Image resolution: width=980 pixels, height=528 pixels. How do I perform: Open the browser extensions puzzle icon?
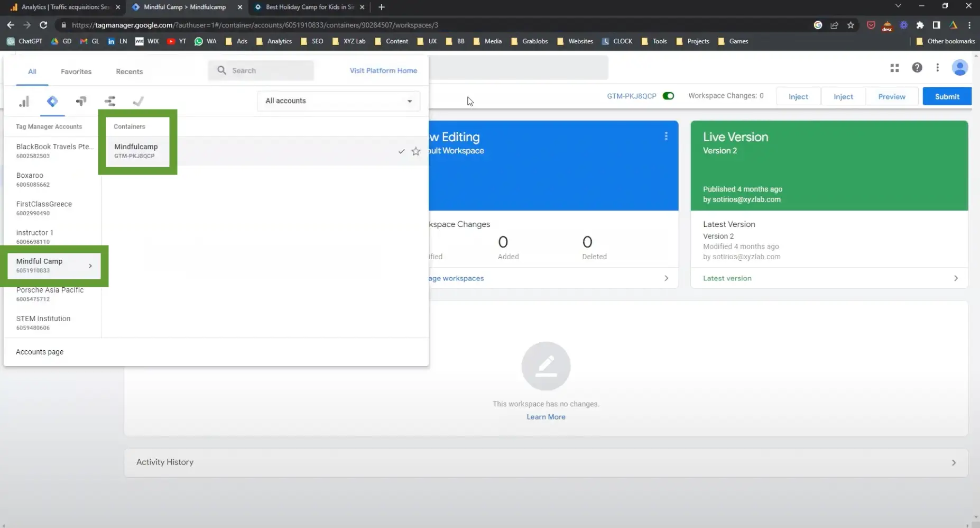[920, 25]
